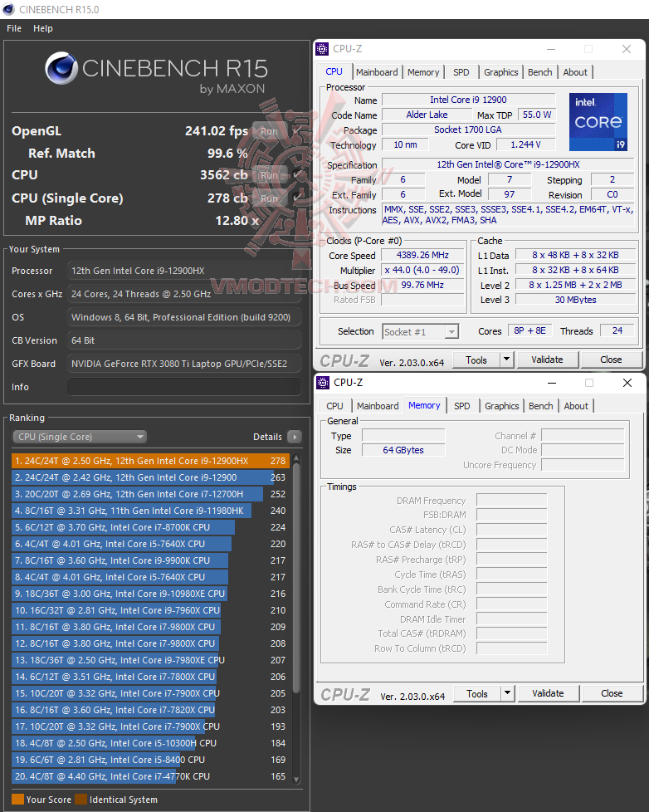Select ranking row 18 Core i5-10300H
The width and height of the screenshot is (649, 812).
click(x=150, y=743)
